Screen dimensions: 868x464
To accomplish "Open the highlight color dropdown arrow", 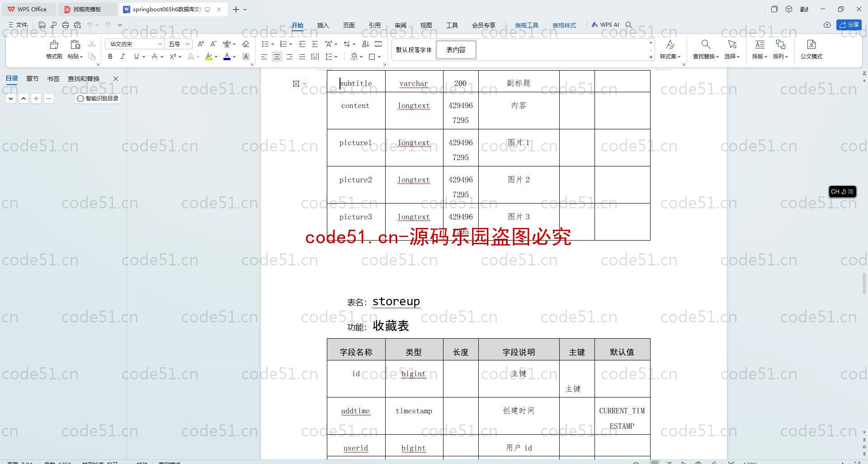I will [x=216, y=57].
